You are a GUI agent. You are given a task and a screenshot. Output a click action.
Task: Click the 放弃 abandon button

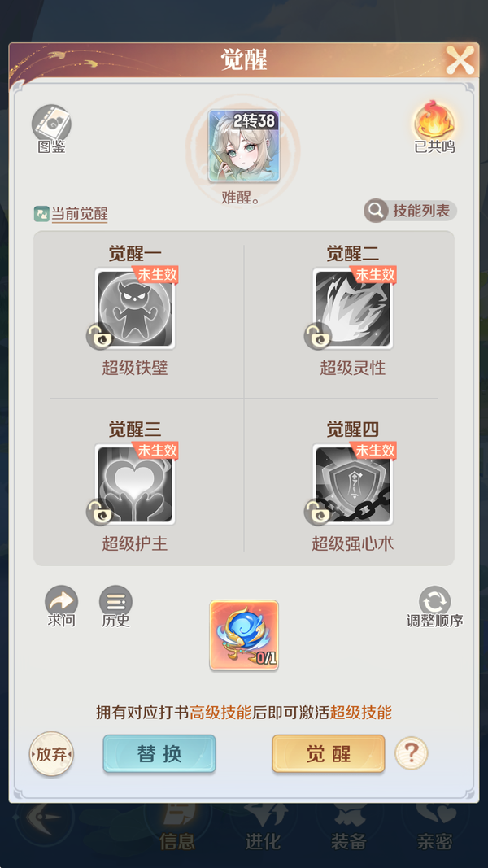pos(51,754)
